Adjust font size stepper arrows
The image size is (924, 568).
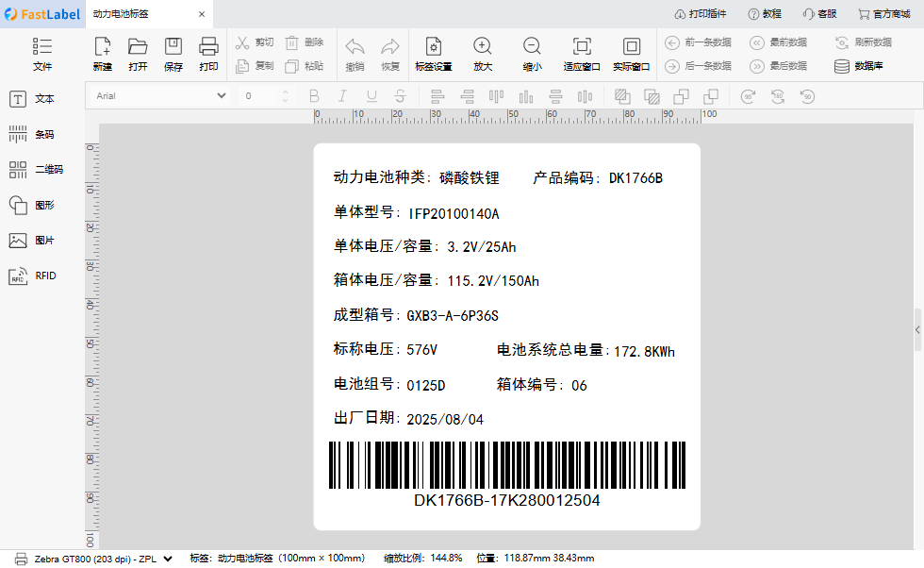point(285,95)
